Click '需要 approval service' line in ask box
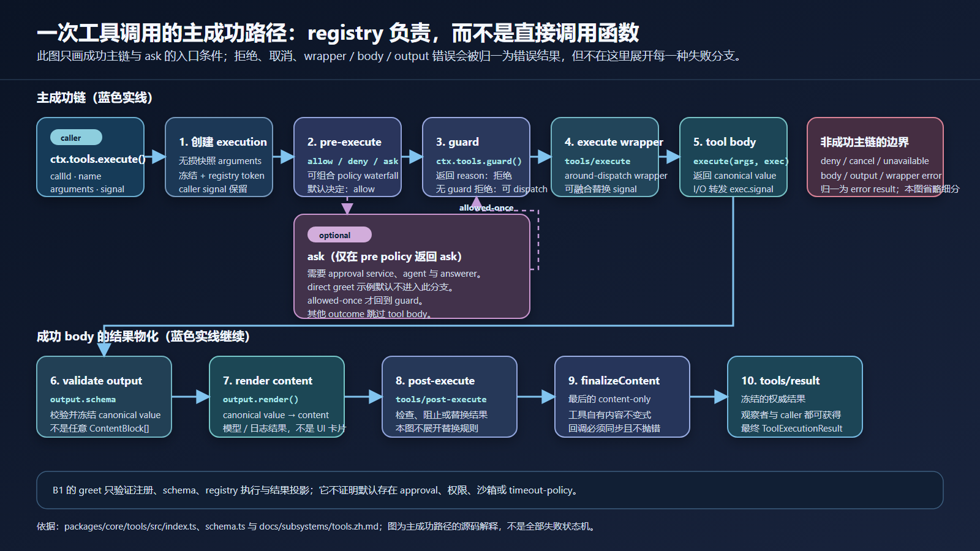The image size is (980, 551). click(x=396, y=274)
